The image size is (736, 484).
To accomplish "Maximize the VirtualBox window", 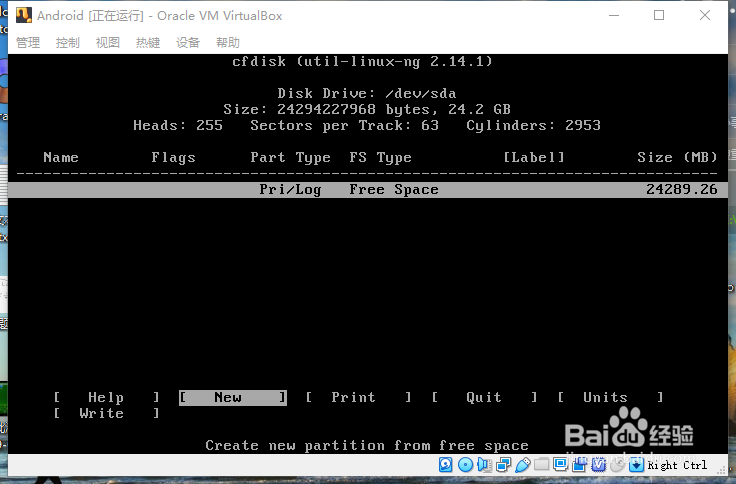I will coord(659,15).
